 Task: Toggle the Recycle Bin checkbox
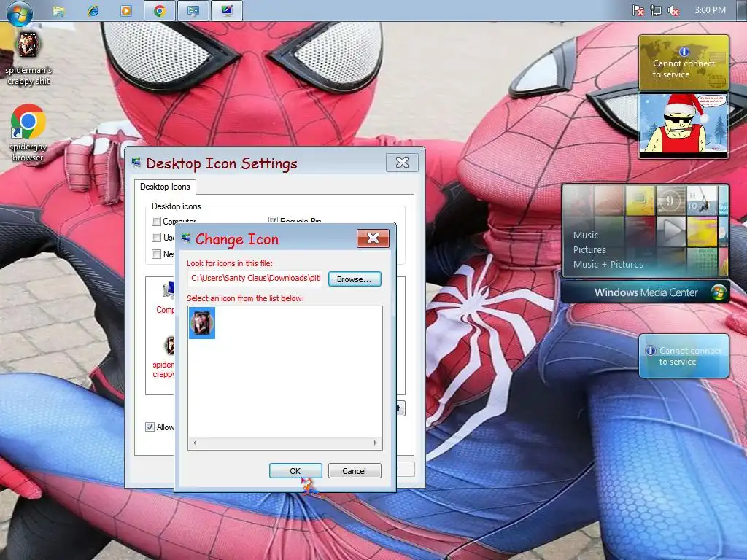point(273,220)
